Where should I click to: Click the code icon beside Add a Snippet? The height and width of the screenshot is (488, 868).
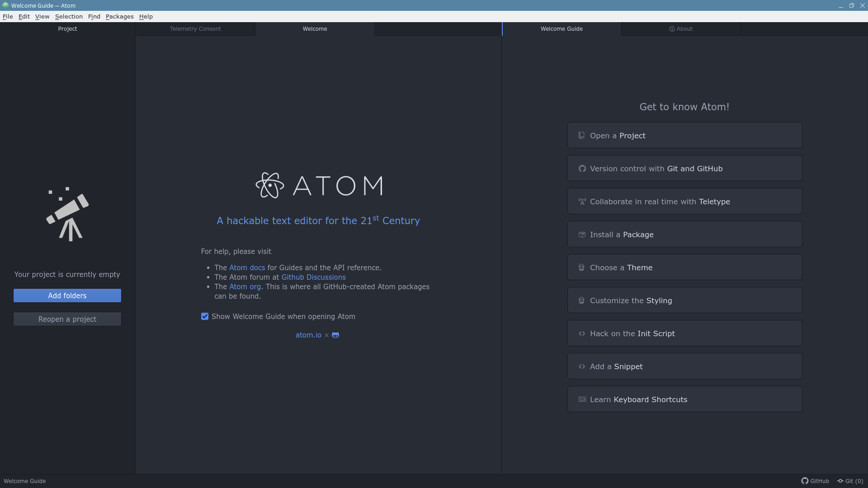pyautogui.click(x=582, y=366)
